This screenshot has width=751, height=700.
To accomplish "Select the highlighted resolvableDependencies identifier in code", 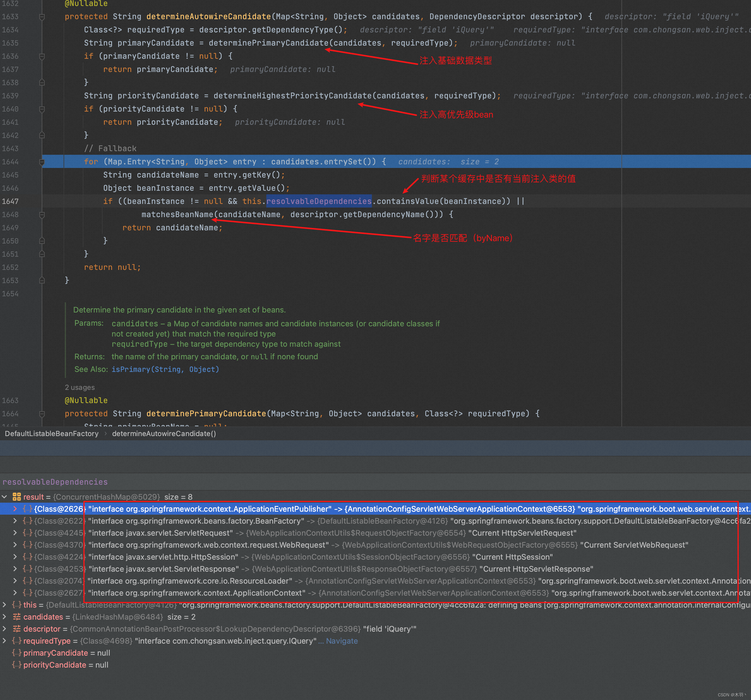I will tap(319, 201).
